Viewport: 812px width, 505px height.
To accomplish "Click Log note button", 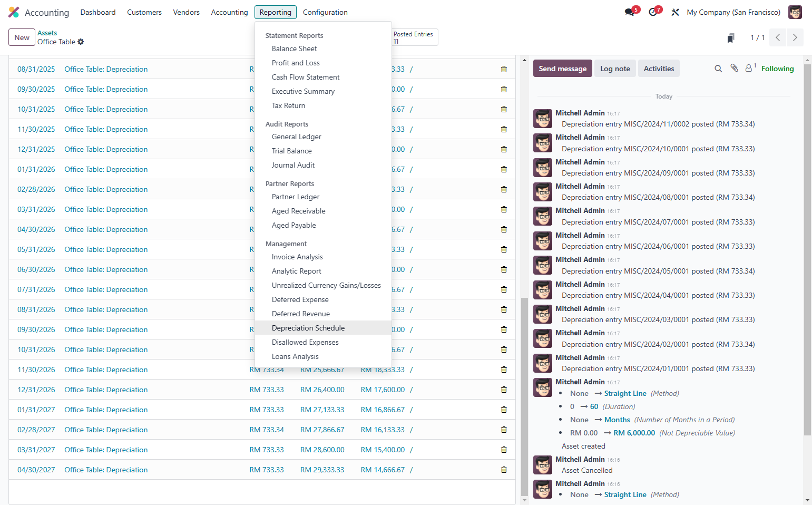I will [x=615, y=69].
